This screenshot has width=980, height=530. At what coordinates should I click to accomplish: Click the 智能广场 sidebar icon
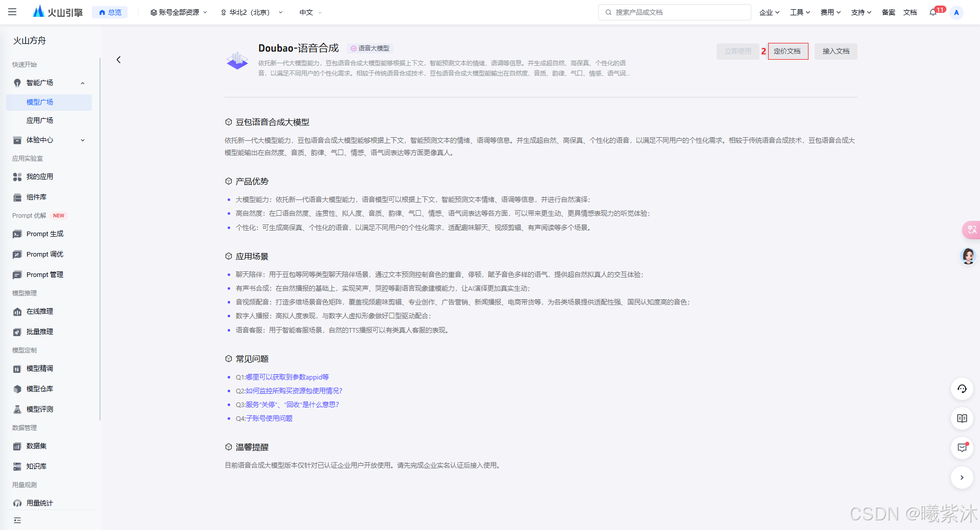point(17,83)
